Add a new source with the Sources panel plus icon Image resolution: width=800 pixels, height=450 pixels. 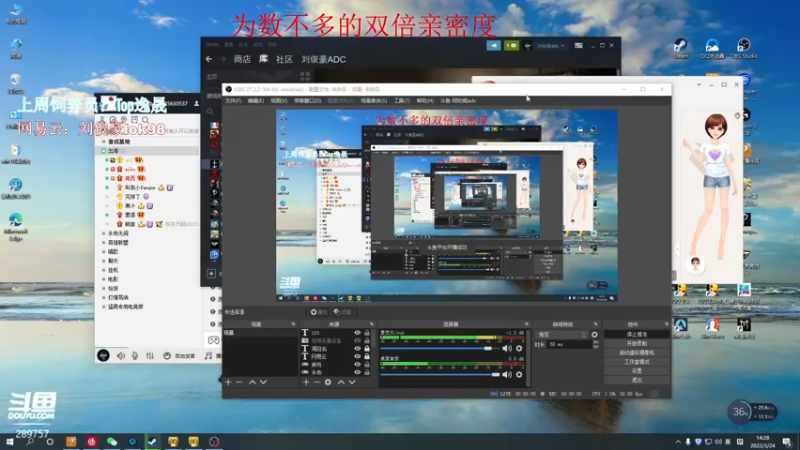click(x=306, y=382)
